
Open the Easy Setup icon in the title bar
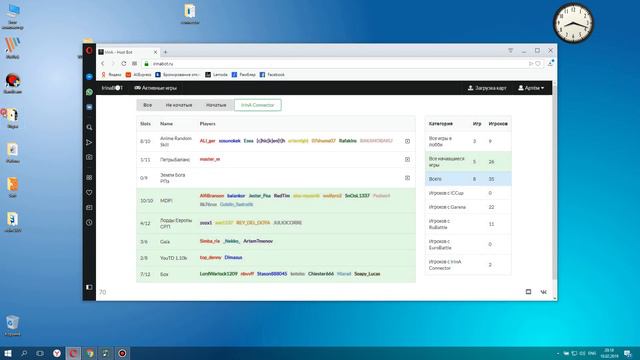[511, 51]
